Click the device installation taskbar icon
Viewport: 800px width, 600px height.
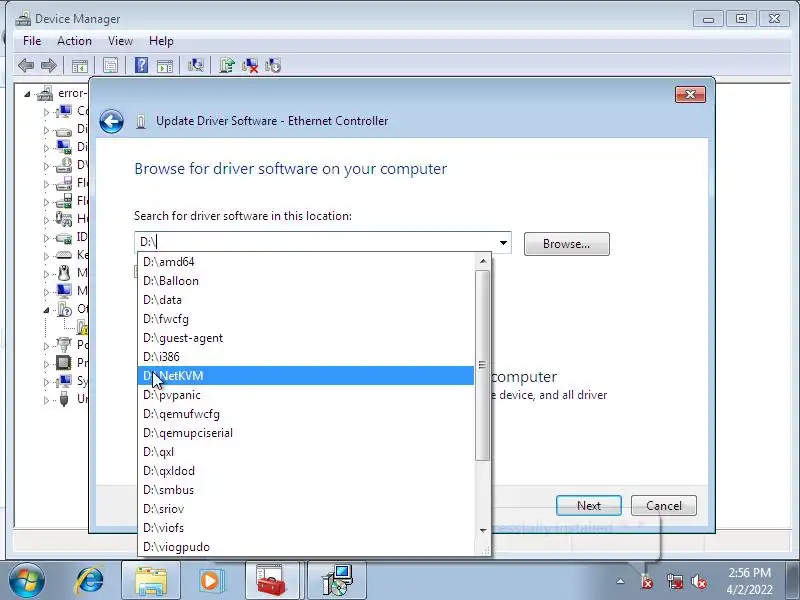(x=337, y=581)
